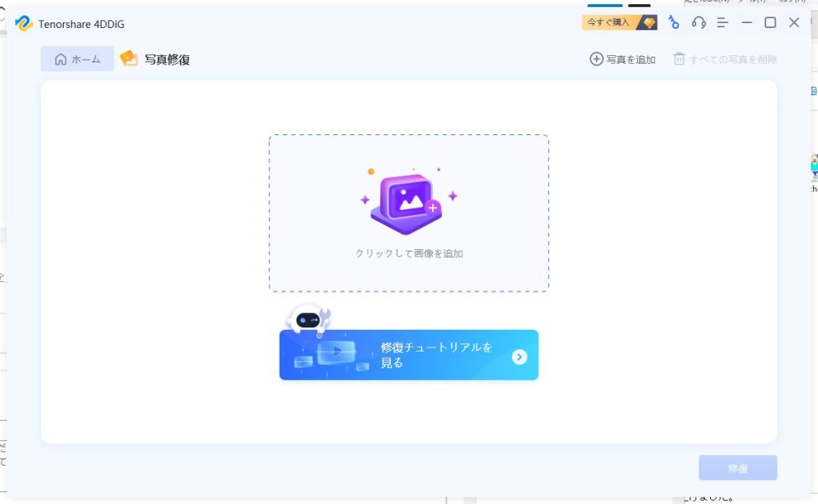Click the orange 写真修復 photo icon
Screen dimensions: 818x504
tap(129, 58)
